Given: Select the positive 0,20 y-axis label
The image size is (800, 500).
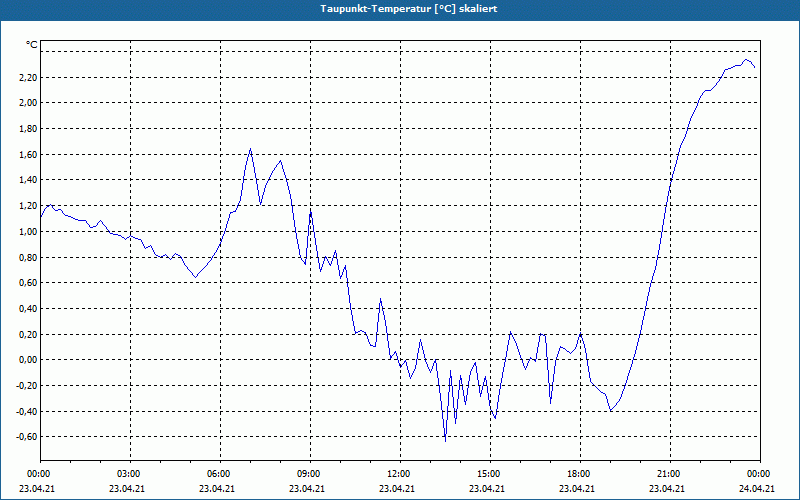Looking at the screenshot, I should coord(28,334).
